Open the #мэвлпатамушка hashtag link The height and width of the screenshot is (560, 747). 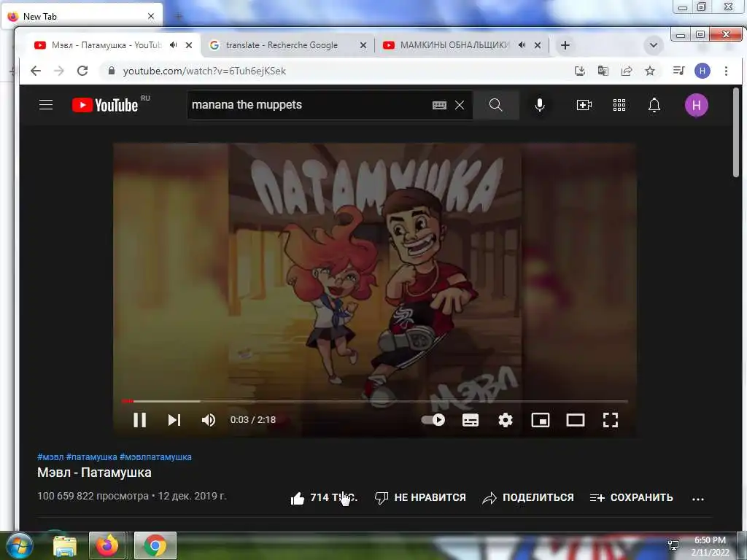[156, 456]
